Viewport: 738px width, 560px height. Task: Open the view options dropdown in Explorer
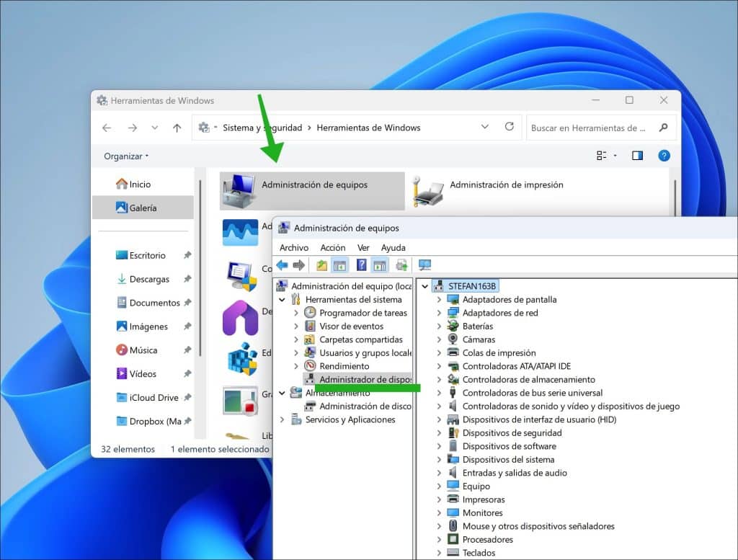click(615, 156)
